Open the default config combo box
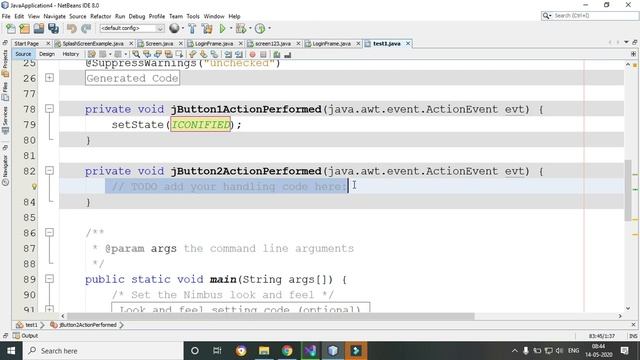Image resolution: width=640 pixels, height=360 pixels. (132, 28)
